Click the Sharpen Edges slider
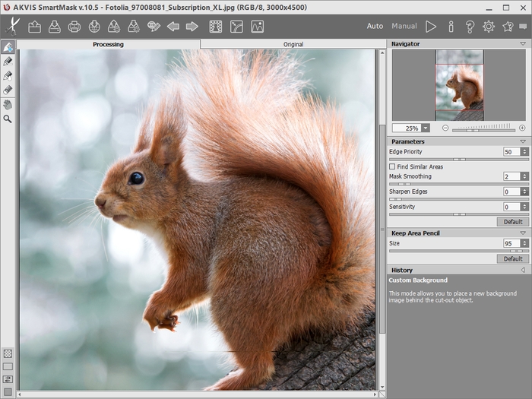 coord(459,199)
